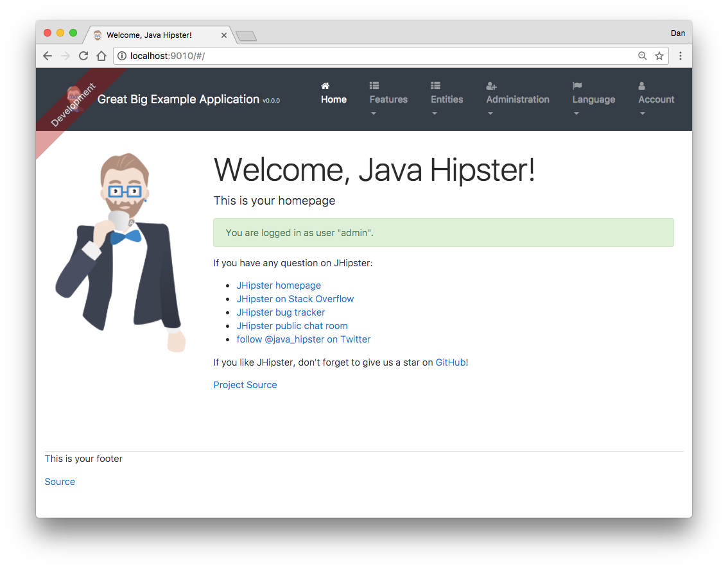Open JHipster on Stack Overflow link
728x569 pixels.
point(295,299)
